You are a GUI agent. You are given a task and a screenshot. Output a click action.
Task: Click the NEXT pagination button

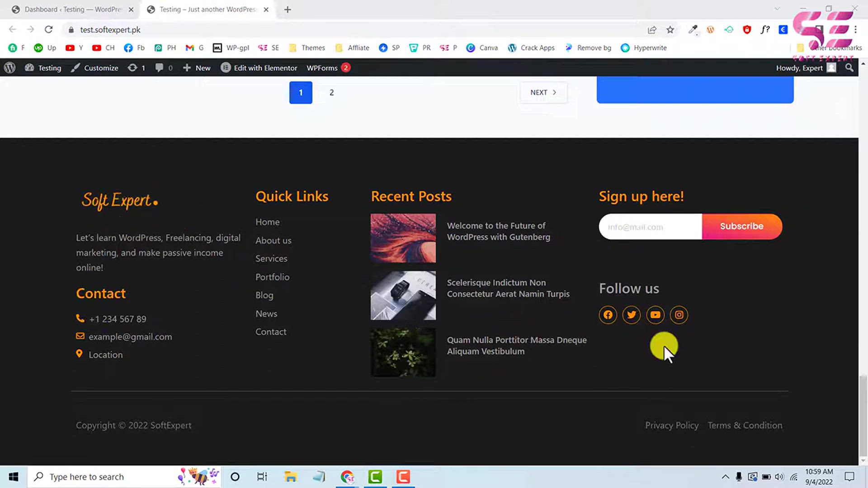coord(543,93)
